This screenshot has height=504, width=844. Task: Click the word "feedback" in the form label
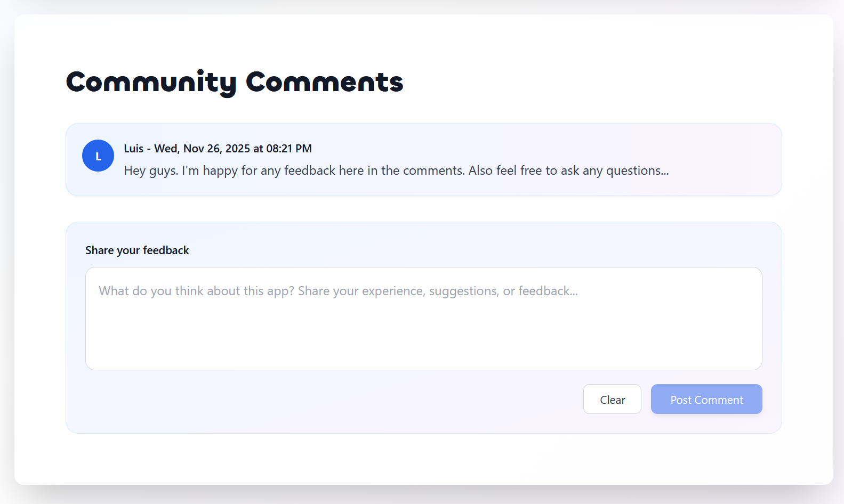coord(166,250)
